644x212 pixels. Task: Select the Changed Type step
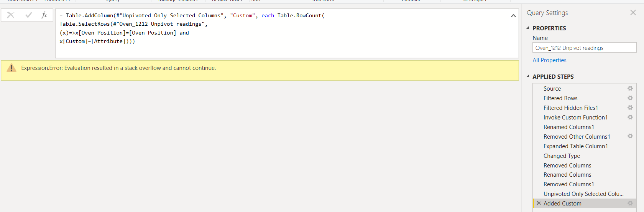(x=584, y=156)
